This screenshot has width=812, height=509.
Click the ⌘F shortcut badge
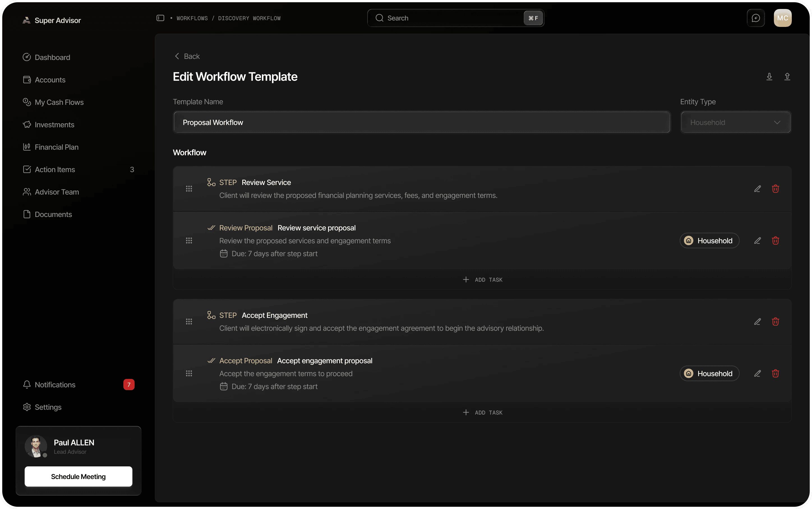pos(533,18)
